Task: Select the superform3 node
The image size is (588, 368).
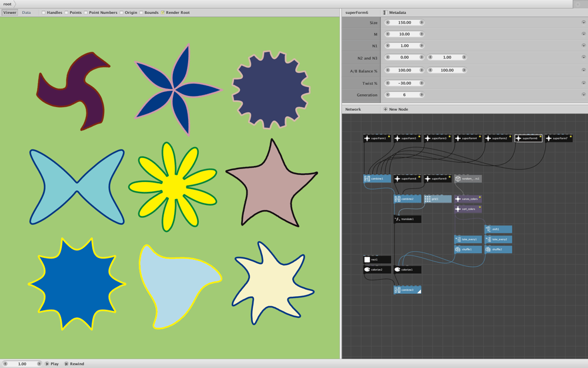Action: [x=437, y=138]
